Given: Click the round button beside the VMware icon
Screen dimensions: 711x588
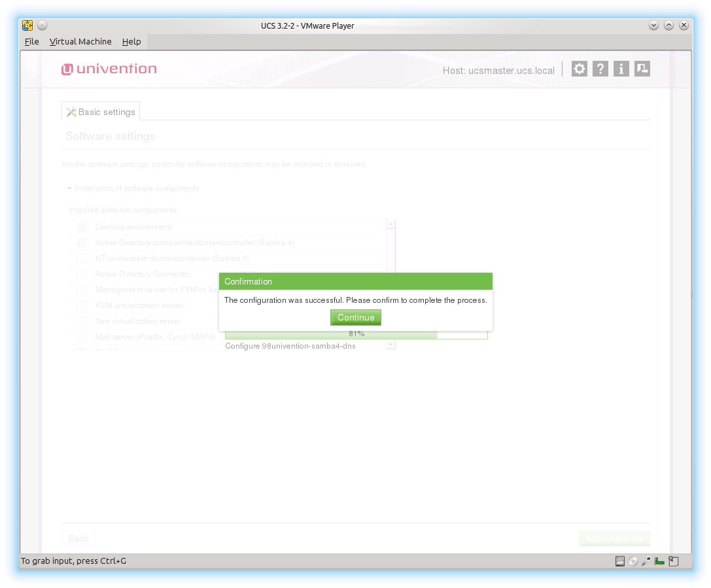Looking at the screenshot, I should (42, 26).
